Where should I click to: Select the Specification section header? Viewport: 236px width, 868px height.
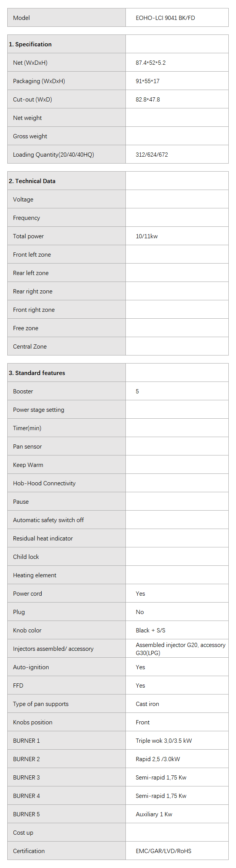pos(30,44)
